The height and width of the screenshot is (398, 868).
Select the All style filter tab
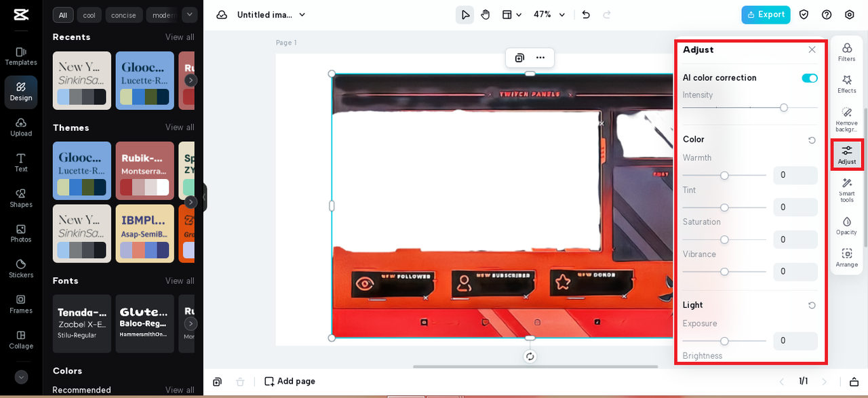(63, 15)
